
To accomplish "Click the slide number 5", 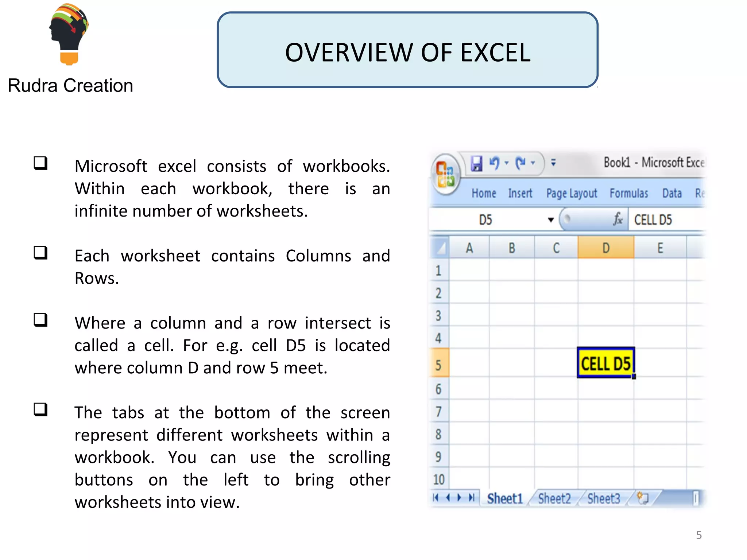I will pos(698,535).
